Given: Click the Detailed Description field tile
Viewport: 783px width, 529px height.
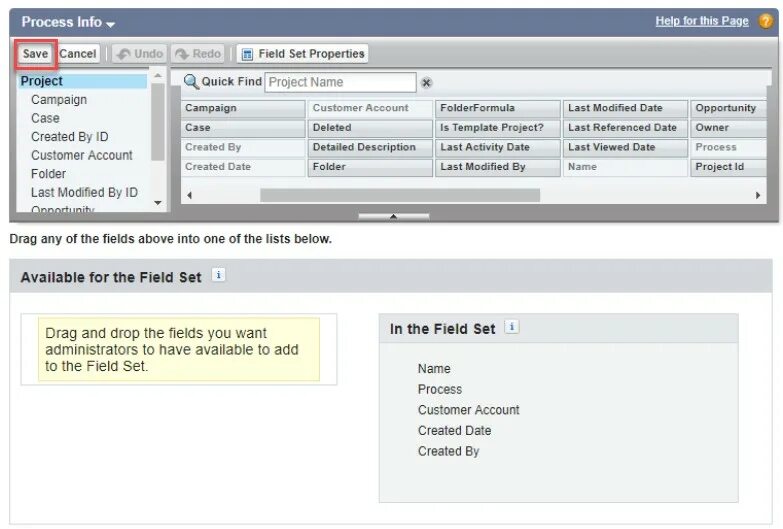Looking at the screenshot, I should [371, 147].
